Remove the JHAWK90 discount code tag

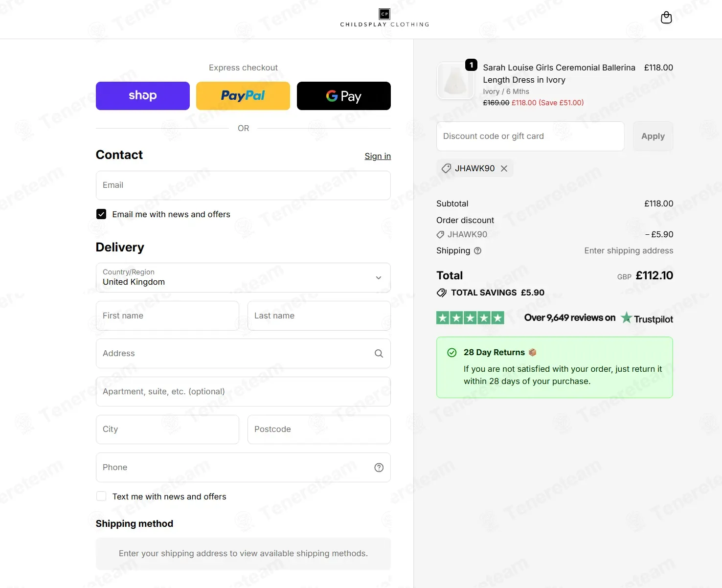pos(504,168)
